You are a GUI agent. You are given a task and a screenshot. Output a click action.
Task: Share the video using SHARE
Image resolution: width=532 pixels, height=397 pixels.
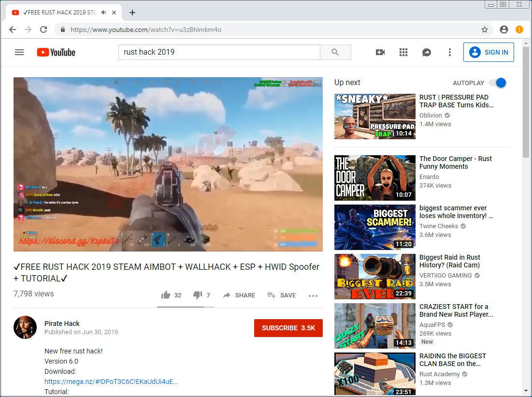coord(239,295)
